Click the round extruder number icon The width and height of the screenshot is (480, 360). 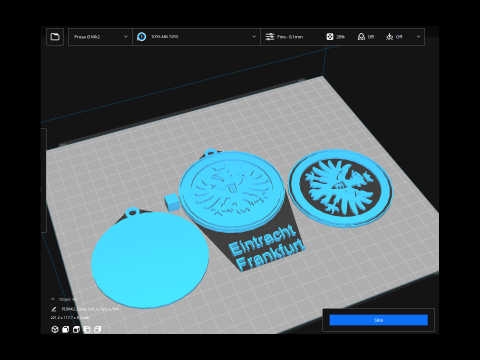pyautogui.click(x=142, y=37)
